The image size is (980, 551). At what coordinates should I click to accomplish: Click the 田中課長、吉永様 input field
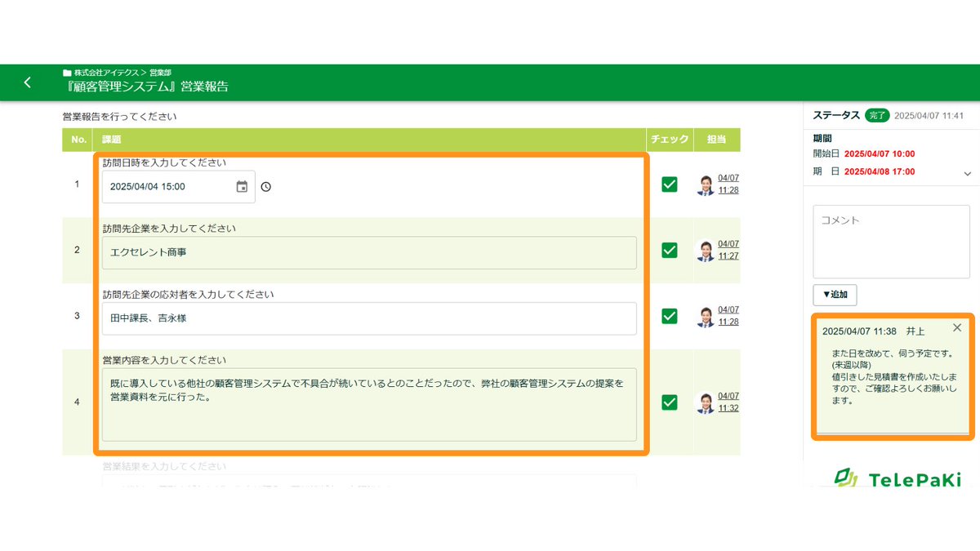(x=369, y=318)
